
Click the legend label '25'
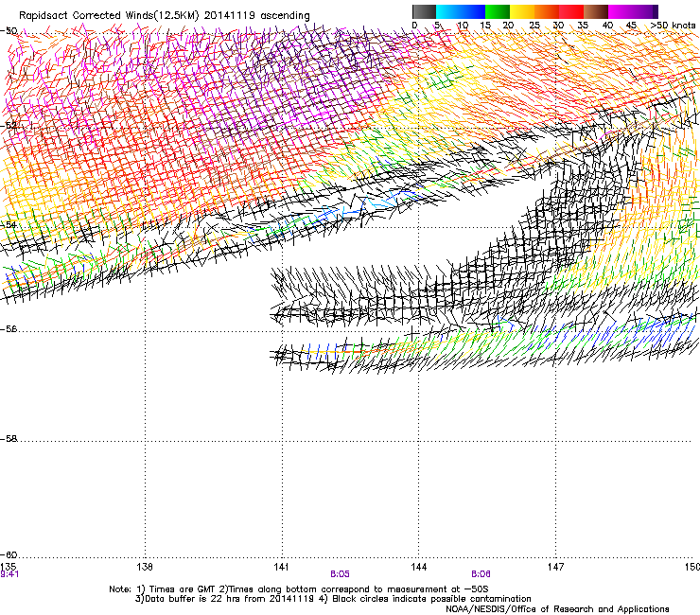[534, 26]
